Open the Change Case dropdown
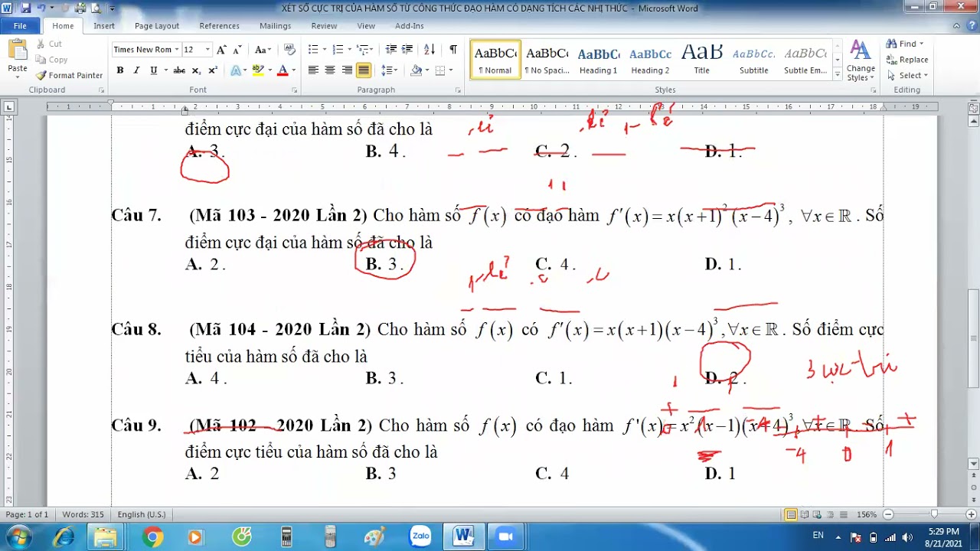 tap(263, 50)
